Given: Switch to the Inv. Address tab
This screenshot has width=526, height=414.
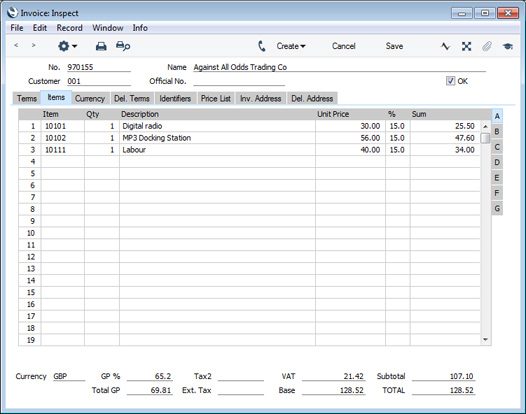Looking at the screenshot, I should (x=261, y=99).
